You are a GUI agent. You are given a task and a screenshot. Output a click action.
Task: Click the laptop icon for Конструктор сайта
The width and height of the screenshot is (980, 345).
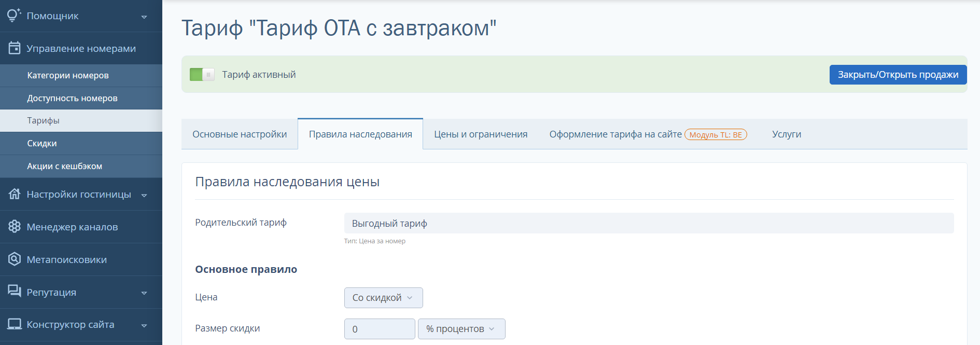[15, 324]
